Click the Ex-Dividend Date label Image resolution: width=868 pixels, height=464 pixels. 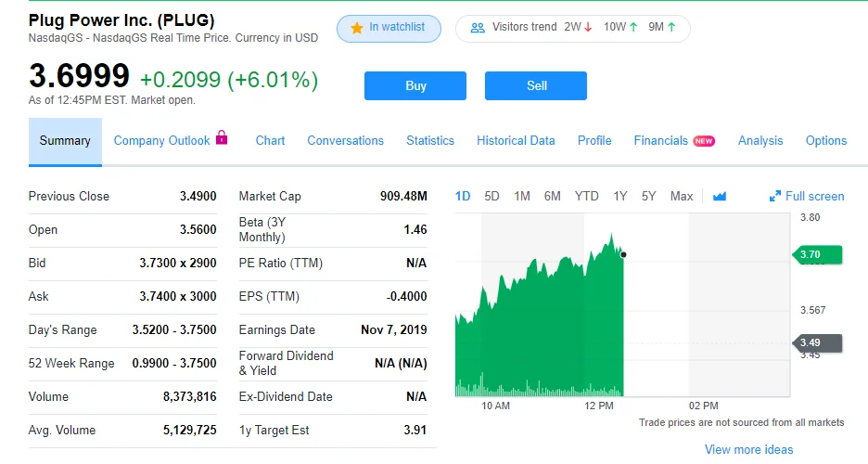(x=286, y=396)
